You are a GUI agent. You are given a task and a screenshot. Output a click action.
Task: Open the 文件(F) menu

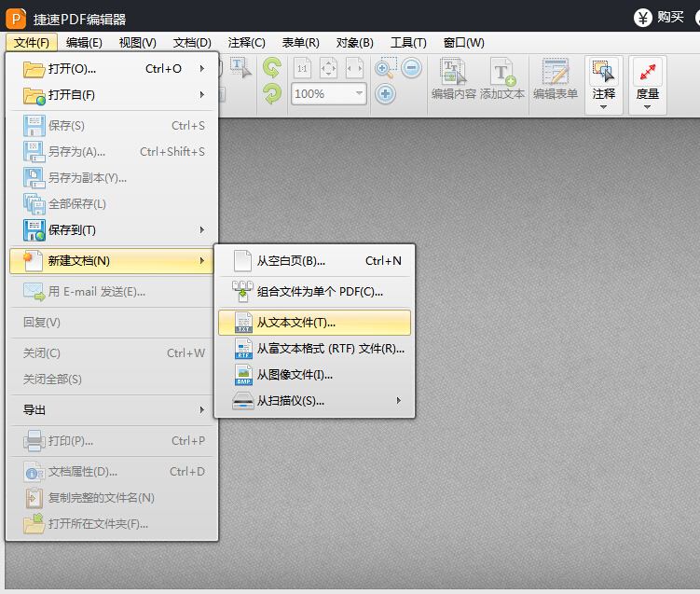[x=32, y=43]
